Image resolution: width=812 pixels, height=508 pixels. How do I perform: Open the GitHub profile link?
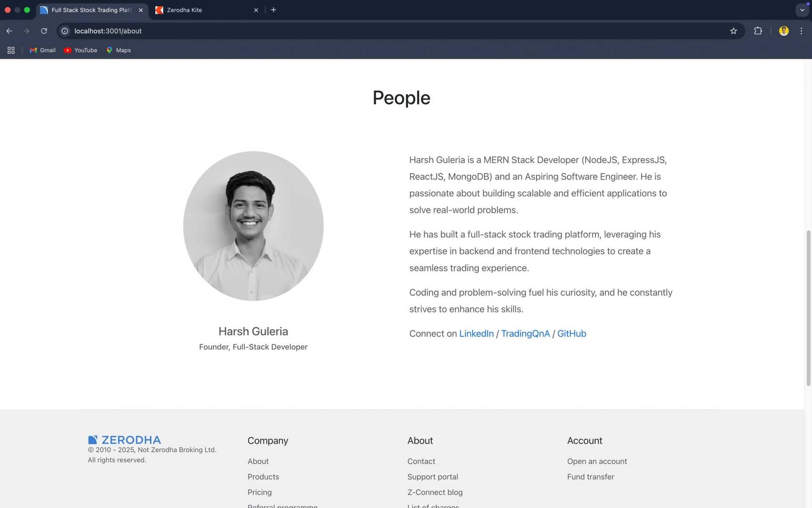tap(571, 333)
